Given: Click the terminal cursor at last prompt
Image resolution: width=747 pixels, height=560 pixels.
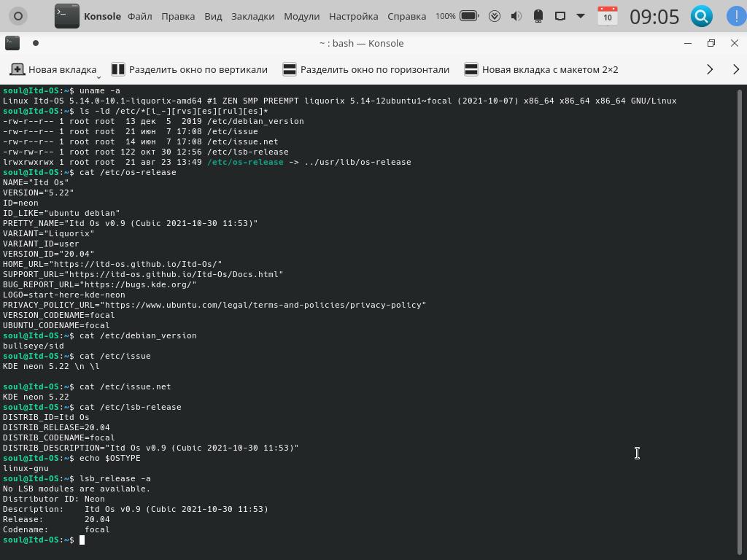Looking at the screenshot, I should (82, 540).
